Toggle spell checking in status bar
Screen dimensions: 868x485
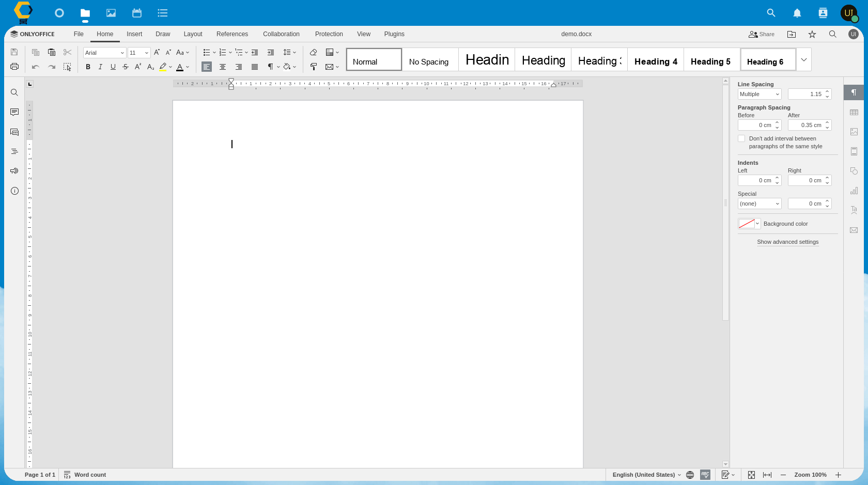[x=705, y=475]
